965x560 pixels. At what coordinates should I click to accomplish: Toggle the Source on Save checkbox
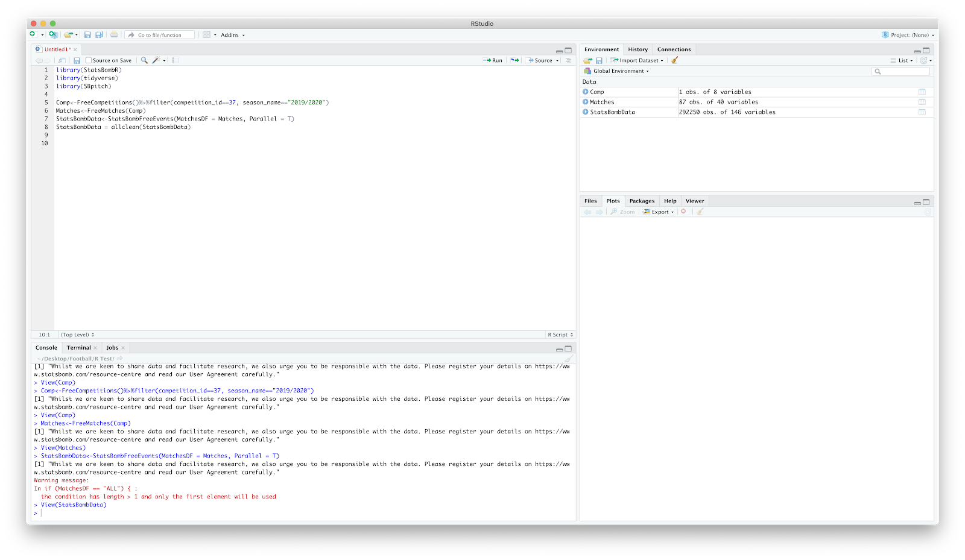tap(89, 60)
